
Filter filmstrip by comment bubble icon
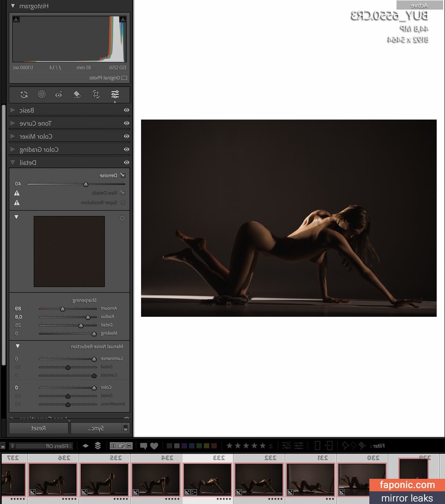pos(143,446)
